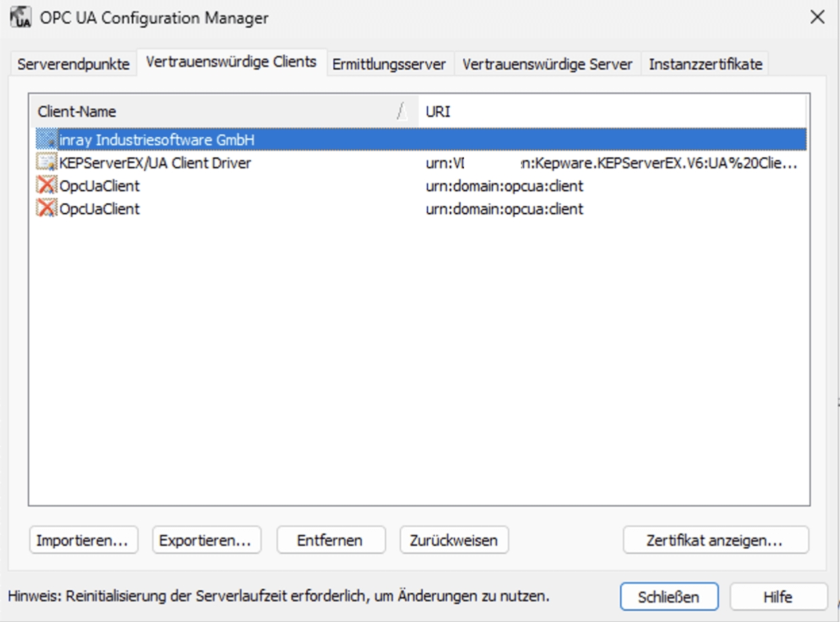Click the certificate icon beside KEPServerEX/UA Client Driver

coord(47,163)
